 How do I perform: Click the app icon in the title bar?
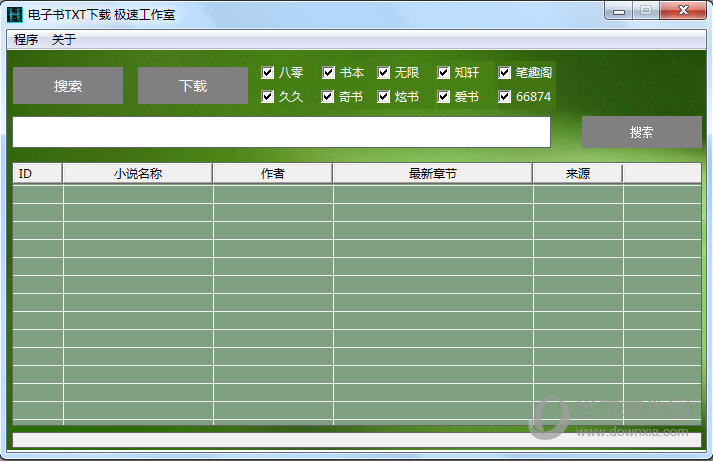(x=14, y=15)
